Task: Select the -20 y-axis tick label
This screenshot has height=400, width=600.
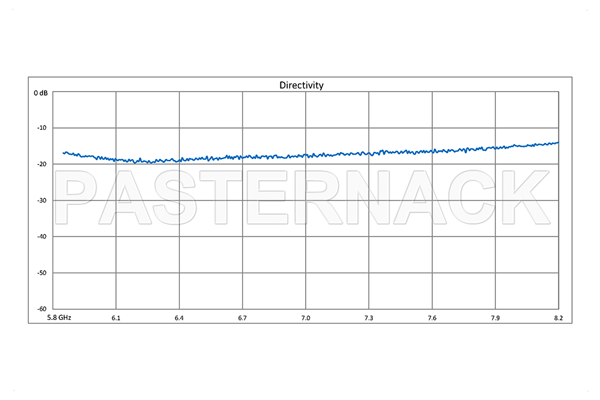Action: [42, 164]
